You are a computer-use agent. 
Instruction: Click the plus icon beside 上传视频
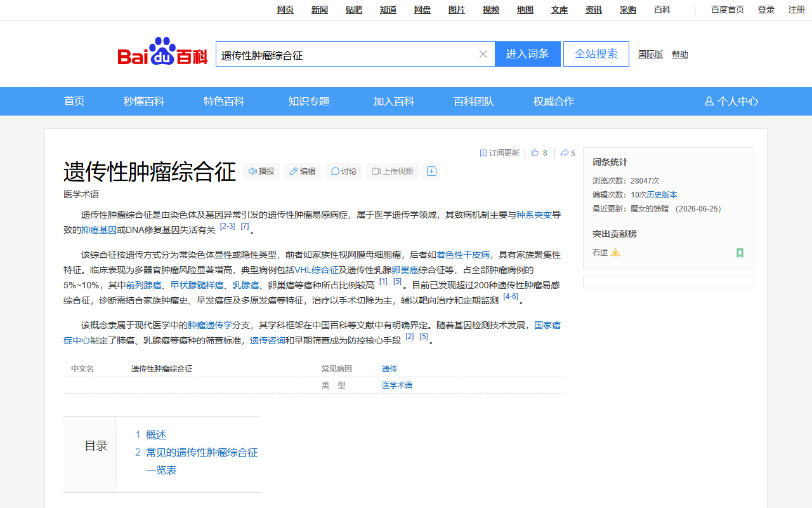pos(432,171)
